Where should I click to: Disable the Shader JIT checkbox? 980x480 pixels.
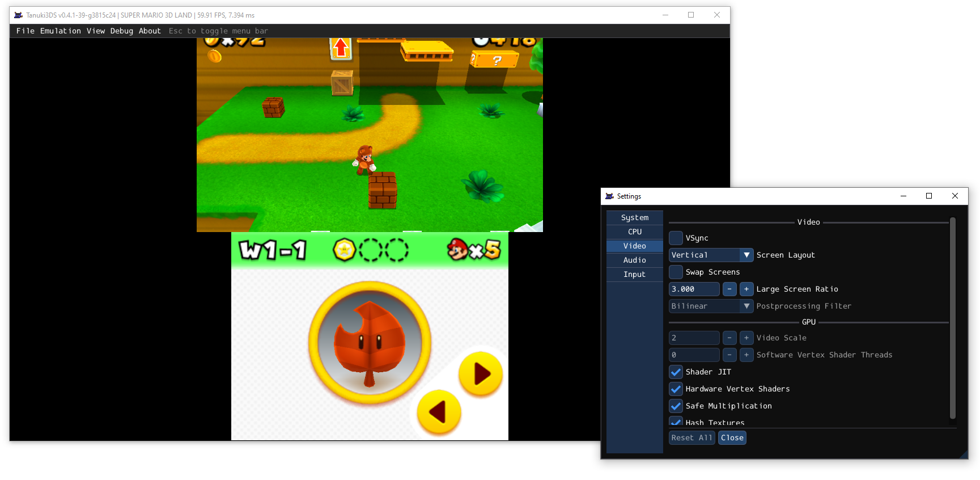pos(676,372)
